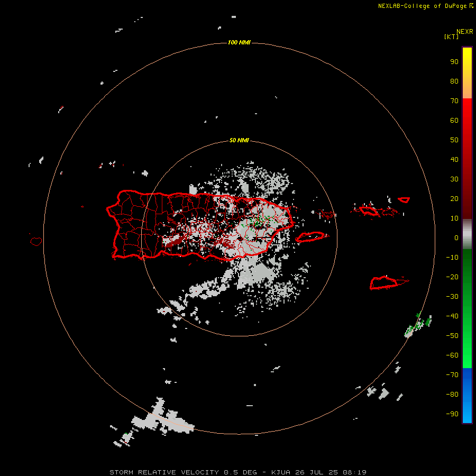The width and height of the screenshot is (476, 476).
Task: Click the "26 JUL 25" date in footer
Action: pyautogui.click(x=316, y=472)
